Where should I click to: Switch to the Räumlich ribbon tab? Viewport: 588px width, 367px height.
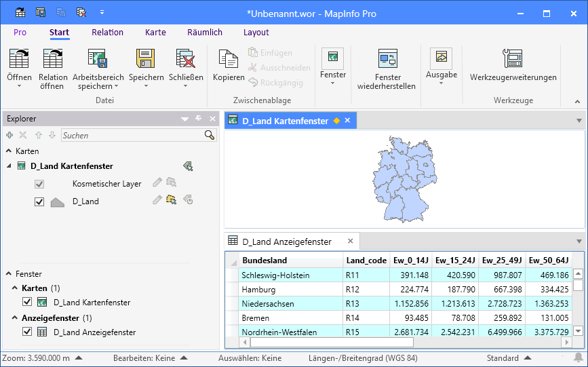[205, 33]
